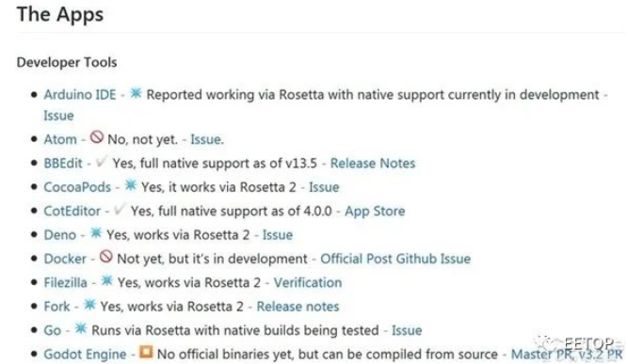
Task: Click the snowflake icon beside Filezilla
Action: click(106, 281)
